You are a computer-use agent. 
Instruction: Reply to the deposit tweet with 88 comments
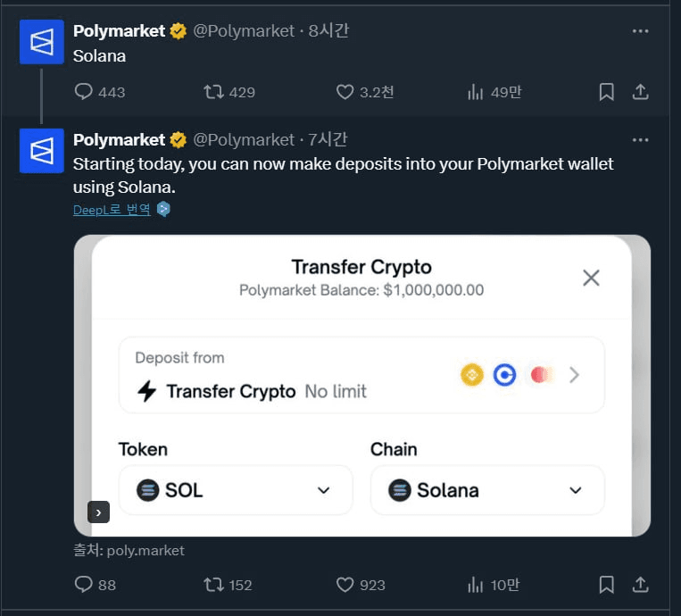[96, 585]
